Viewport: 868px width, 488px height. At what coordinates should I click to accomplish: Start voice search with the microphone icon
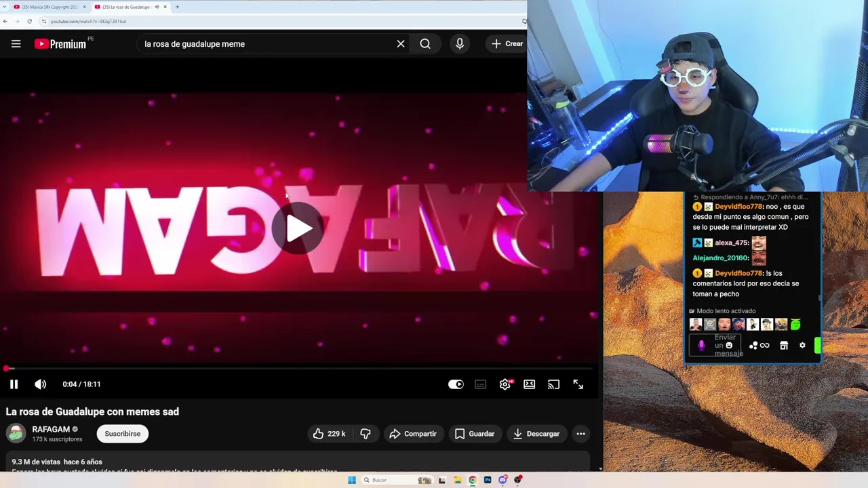point(460,44)
